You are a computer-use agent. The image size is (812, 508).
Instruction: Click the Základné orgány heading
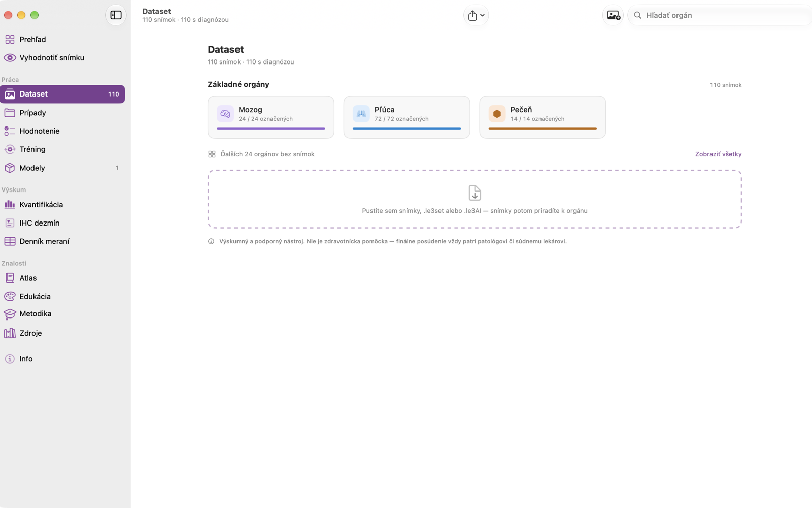[x=239, y=84]
